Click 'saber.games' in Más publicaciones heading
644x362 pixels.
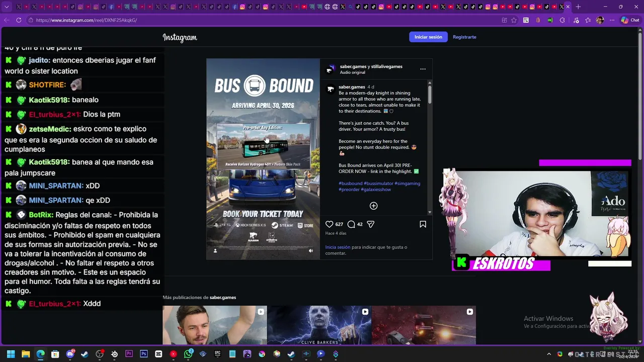(222, 298)
